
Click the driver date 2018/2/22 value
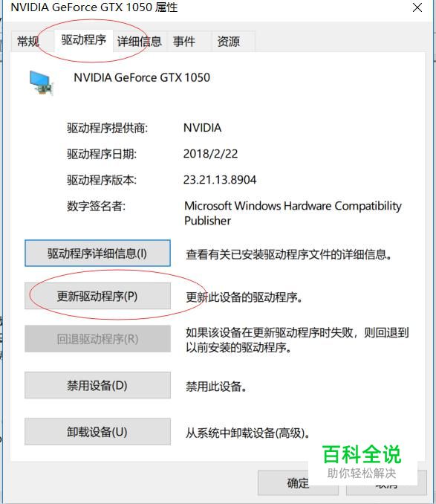(211, 154)
